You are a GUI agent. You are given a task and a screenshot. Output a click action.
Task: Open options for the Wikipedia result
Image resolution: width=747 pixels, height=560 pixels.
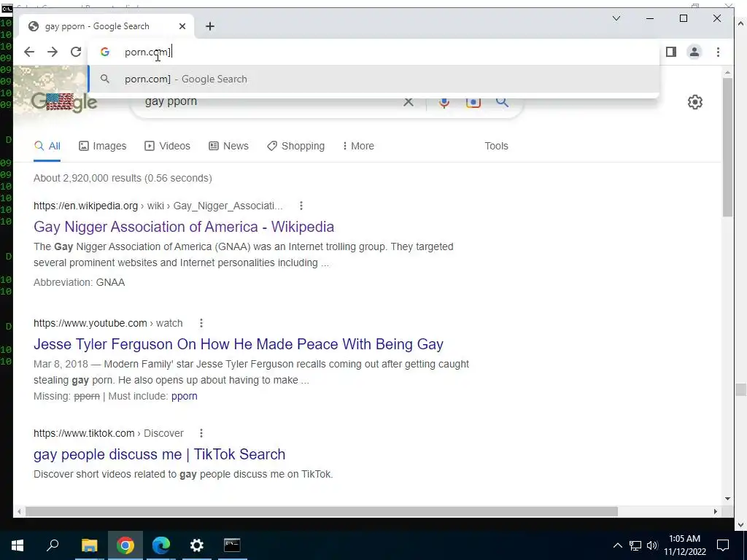click(301, 206)
